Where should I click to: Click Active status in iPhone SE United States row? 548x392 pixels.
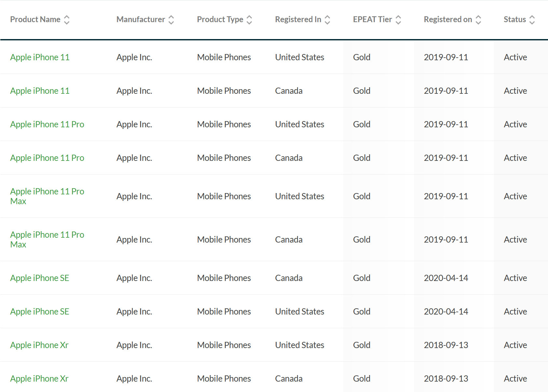515,312
